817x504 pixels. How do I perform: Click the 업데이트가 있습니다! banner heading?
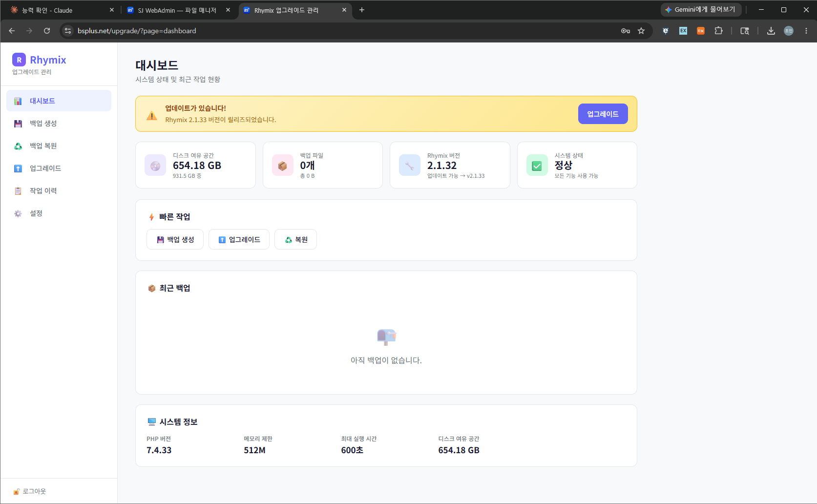195,108
